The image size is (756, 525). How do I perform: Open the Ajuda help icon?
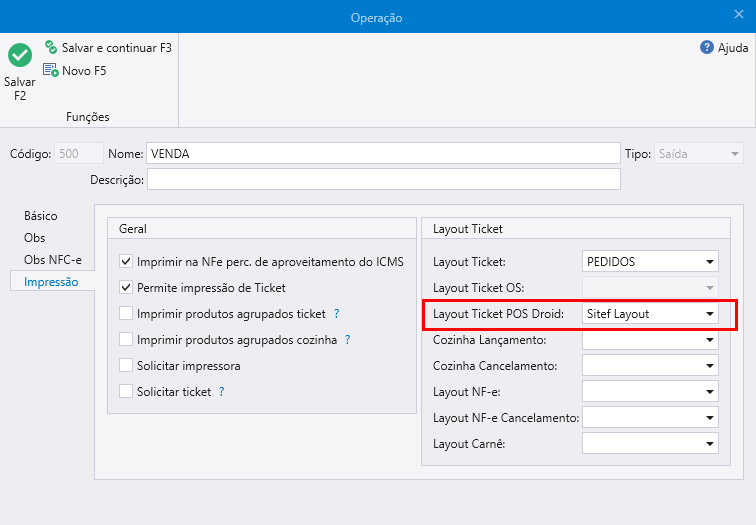tap(706, 47)
